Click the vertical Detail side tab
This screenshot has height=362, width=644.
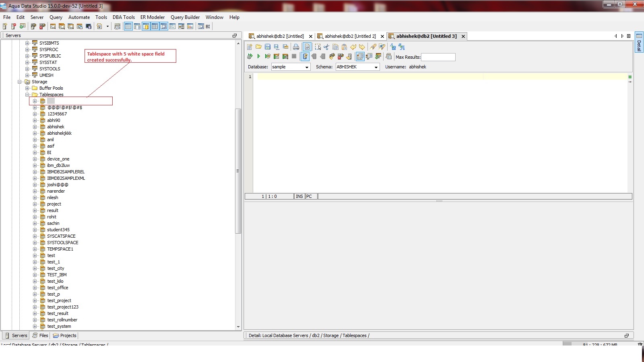tap(639, 42)
